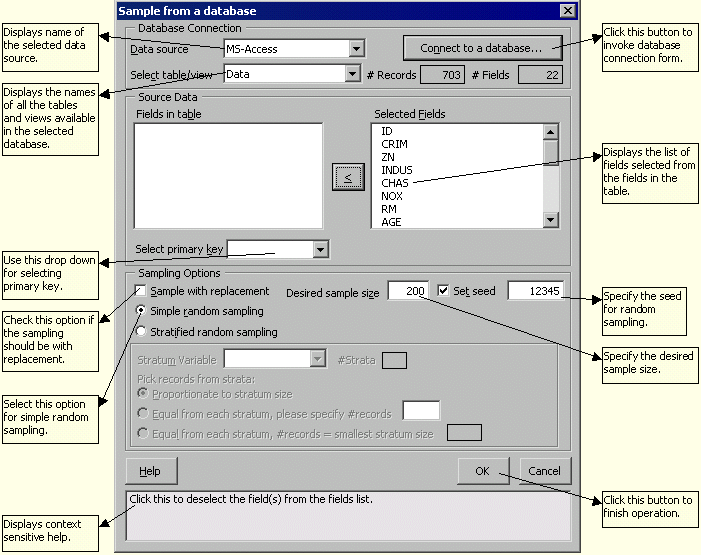Select CHAS in Selected Fields list
This screenshot has height=555, width=701.
(395, 183)
